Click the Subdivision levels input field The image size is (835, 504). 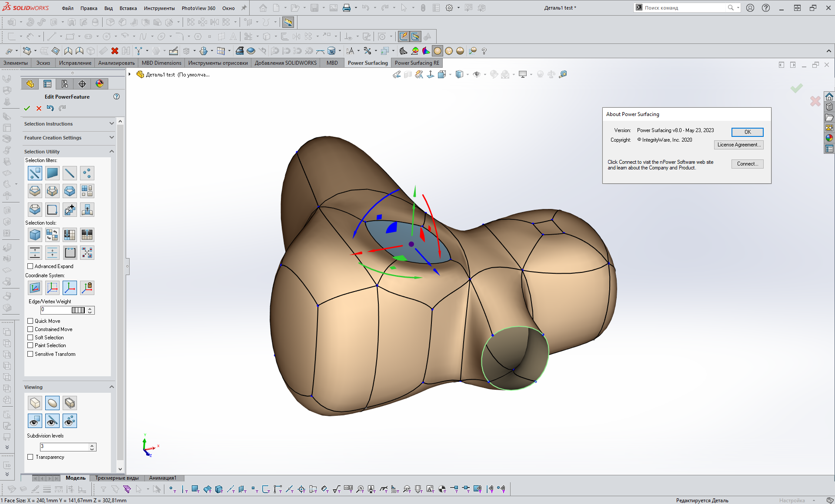pos(64,447)
